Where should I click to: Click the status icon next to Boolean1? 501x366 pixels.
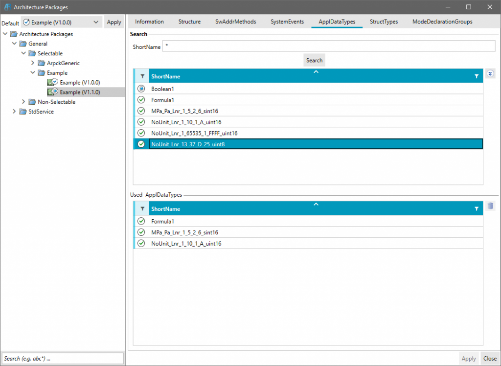[x=141, y=89]
